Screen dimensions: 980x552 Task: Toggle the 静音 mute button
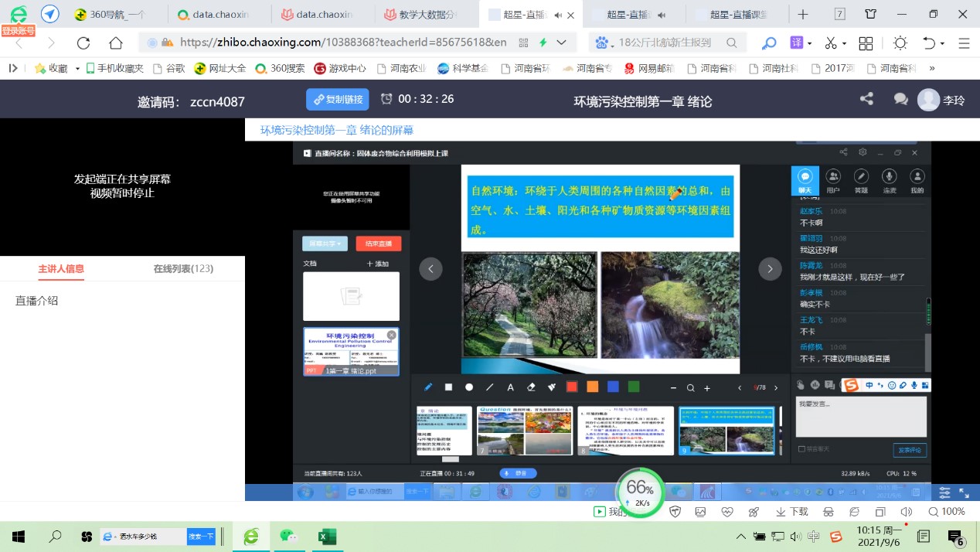tap(519, 473)
